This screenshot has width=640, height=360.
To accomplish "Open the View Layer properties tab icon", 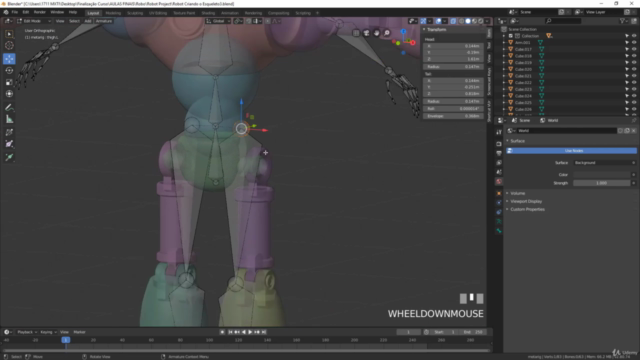I will [x=499, y=163].
